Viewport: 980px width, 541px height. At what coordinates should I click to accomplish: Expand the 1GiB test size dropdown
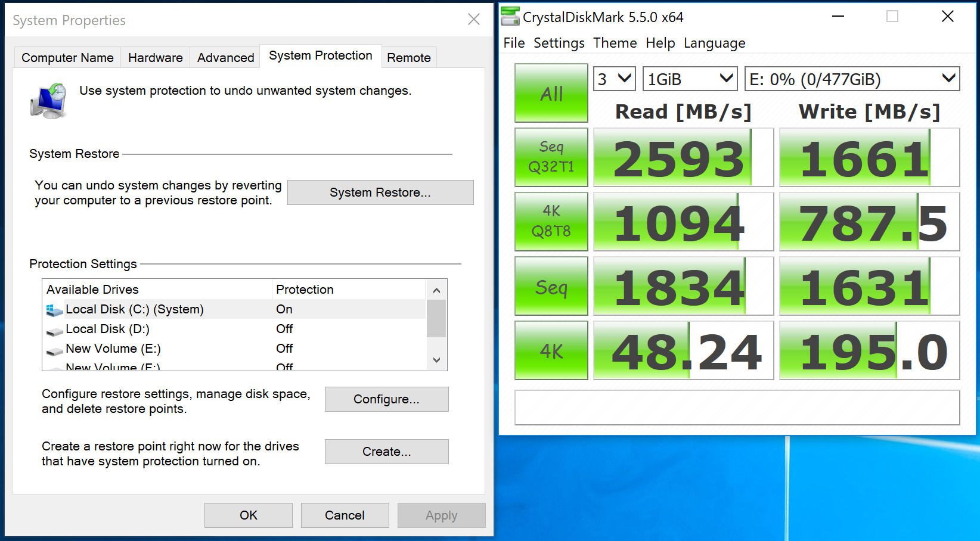click(x=690, y=79)
